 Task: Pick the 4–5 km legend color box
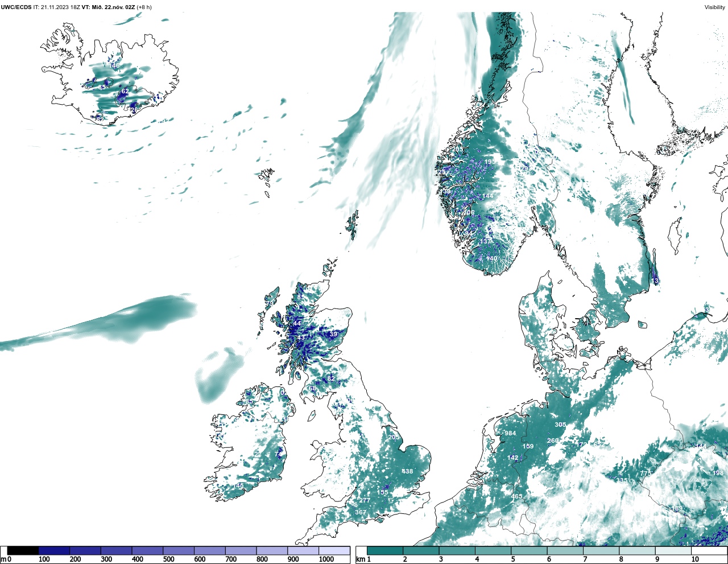click(493, 550)
